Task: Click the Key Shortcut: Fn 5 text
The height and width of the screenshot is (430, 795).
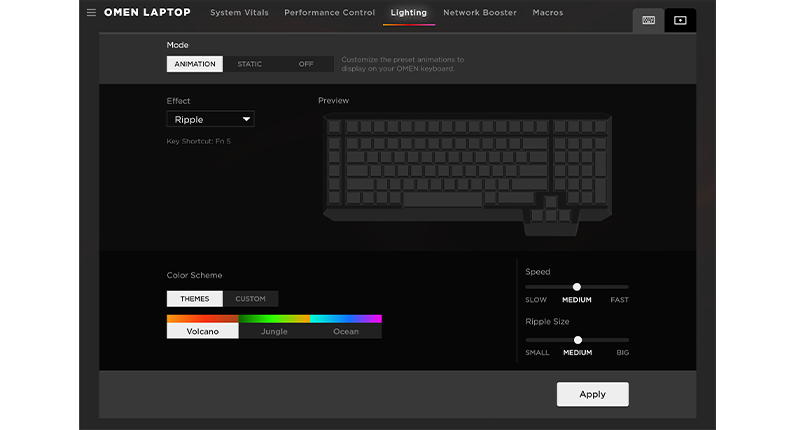Action: (199, 141)
